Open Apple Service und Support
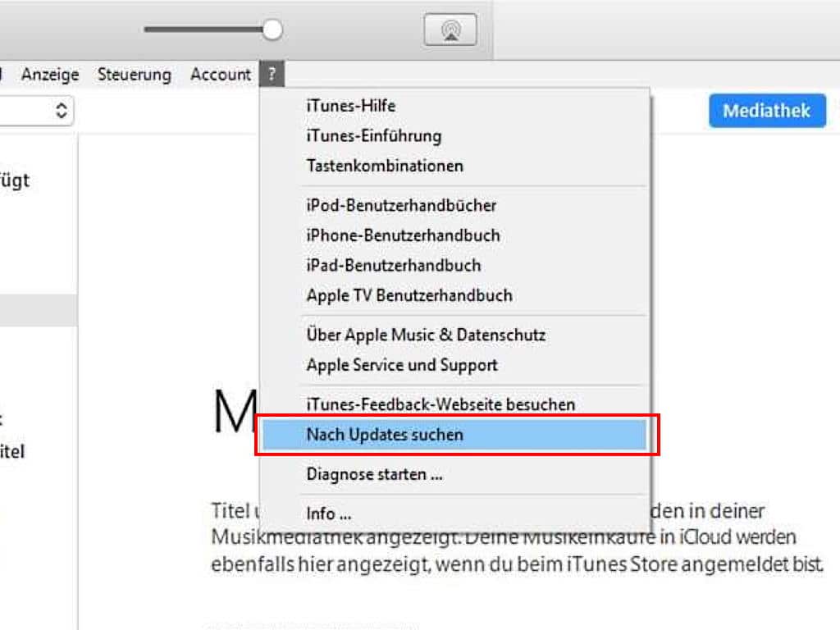 point(454,365)
